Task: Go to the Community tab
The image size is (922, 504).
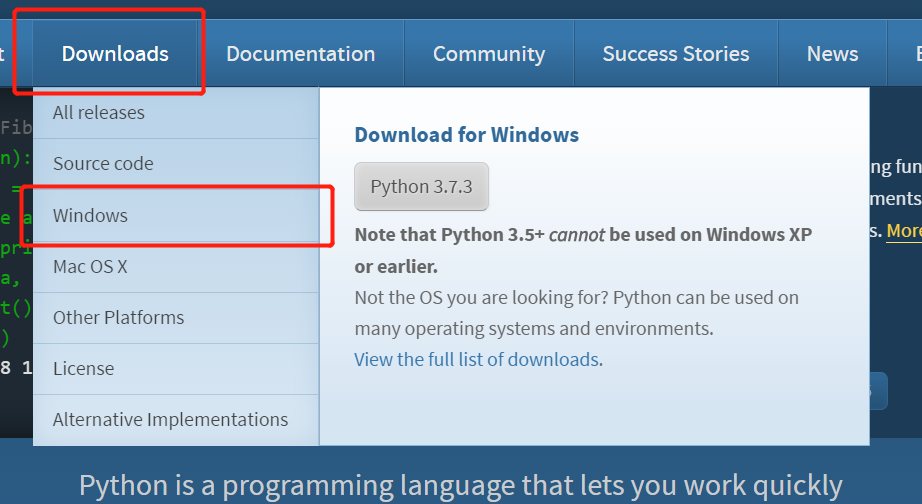Action: (x=489, y=54)
